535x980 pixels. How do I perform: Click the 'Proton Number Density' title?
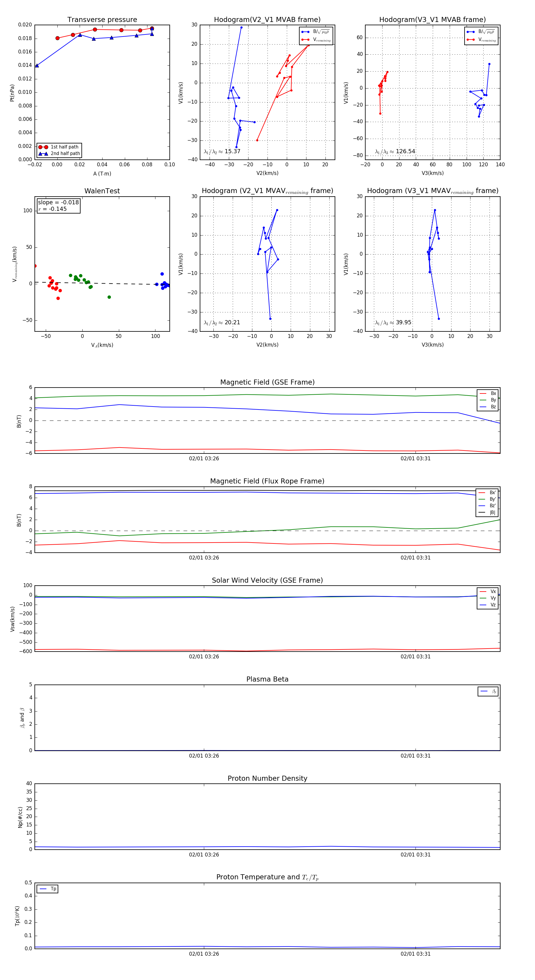[267, 778]
